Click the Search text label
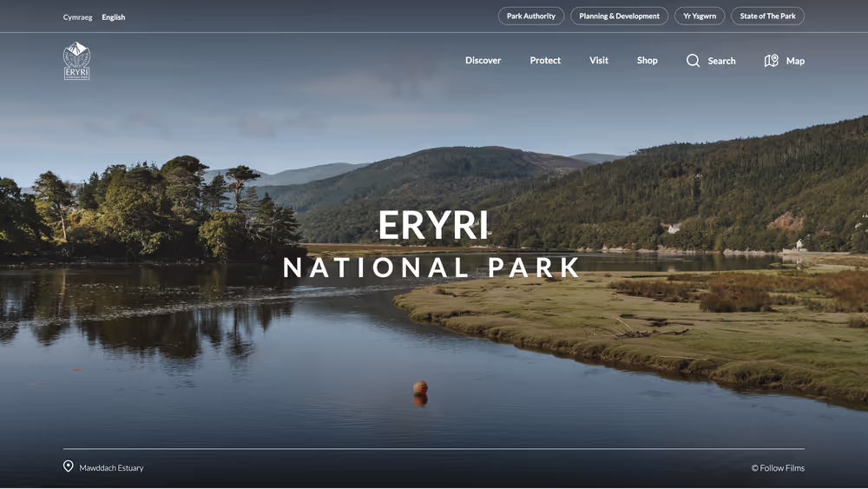This screenshot has height=489, width=868. tap(721, 61)
